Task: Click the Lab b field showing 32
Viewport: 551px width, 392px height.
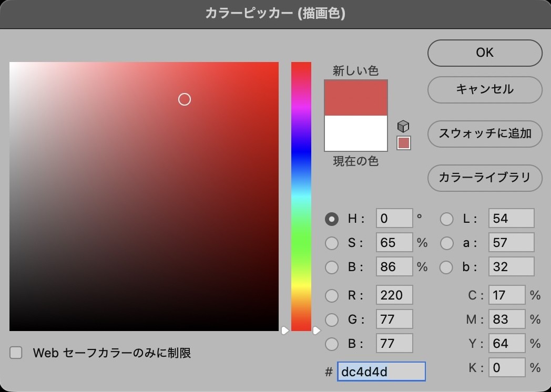Action: (x=511, y=266)
